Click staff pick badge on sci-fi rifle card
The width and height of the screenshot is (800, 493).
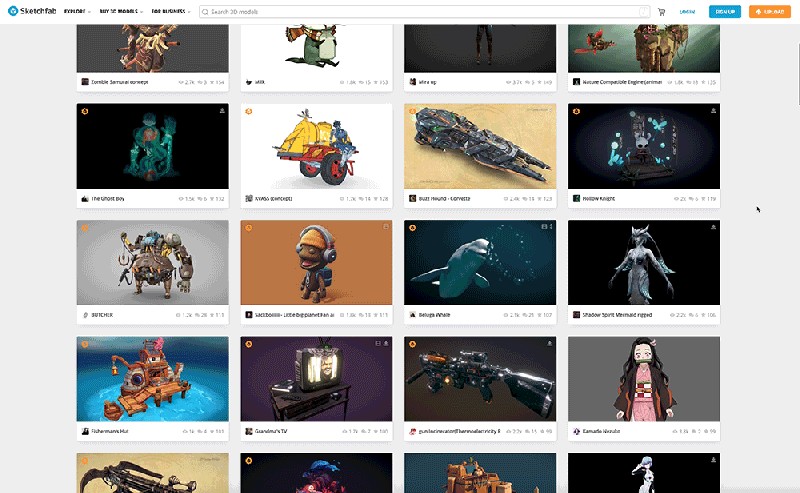(x=412, y=344)
